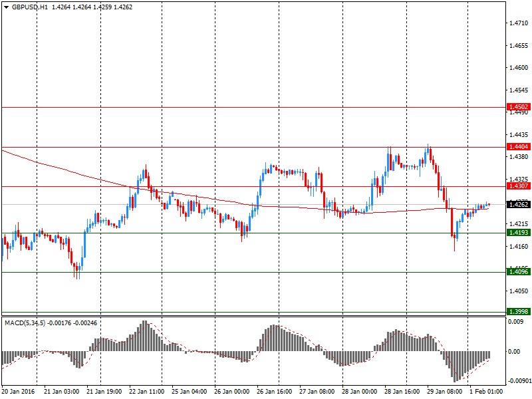Select the 26 Jan 00:00 time label

click(x=231, y=391)
